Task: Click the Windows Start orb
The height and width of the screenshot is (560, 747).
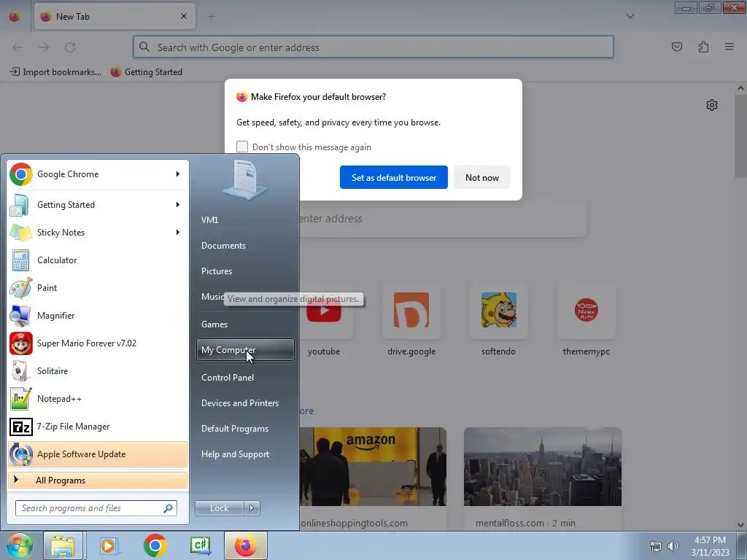Action: [x=19, y=545]
